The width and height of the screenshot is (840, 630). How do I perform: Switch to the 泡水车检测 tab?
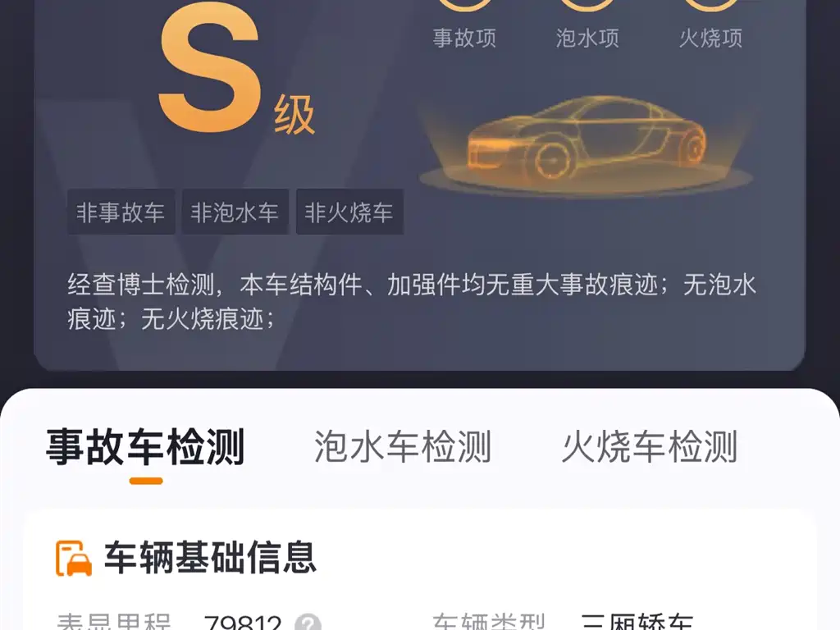(402, 447)
